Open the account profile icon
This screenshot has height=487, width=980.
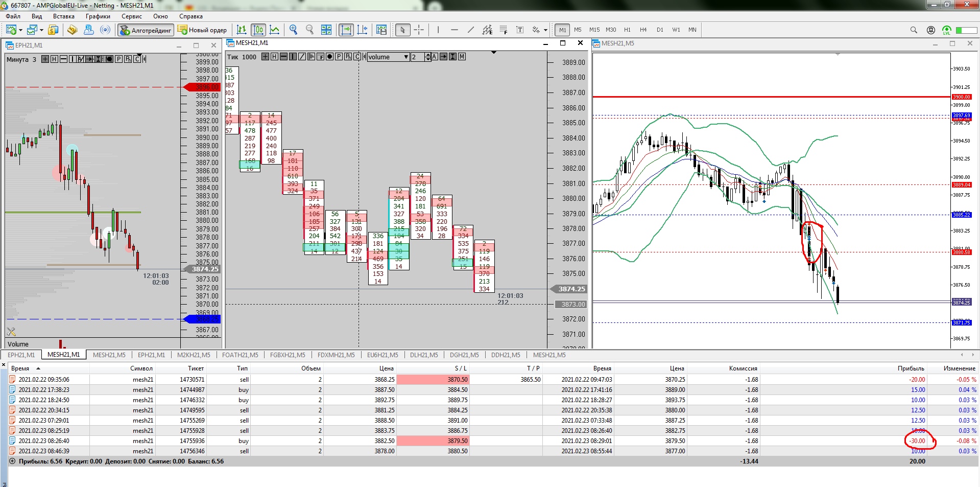point(931,30)
